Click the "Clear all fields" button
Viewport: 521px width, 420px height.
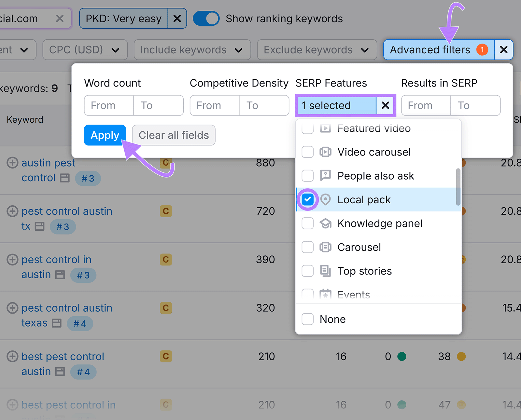pyautogui.click(x=173, y=135)
